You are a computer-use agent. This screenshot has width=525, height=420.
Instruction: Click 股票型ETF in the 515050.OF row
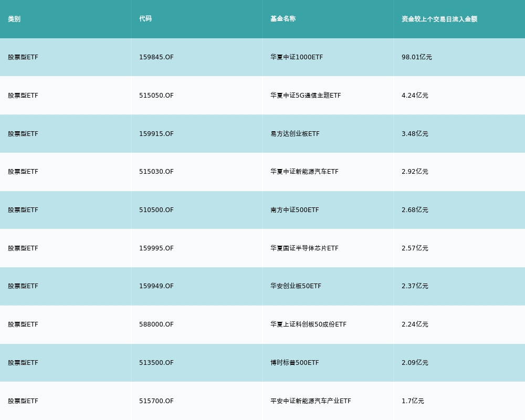click(23, 96)
